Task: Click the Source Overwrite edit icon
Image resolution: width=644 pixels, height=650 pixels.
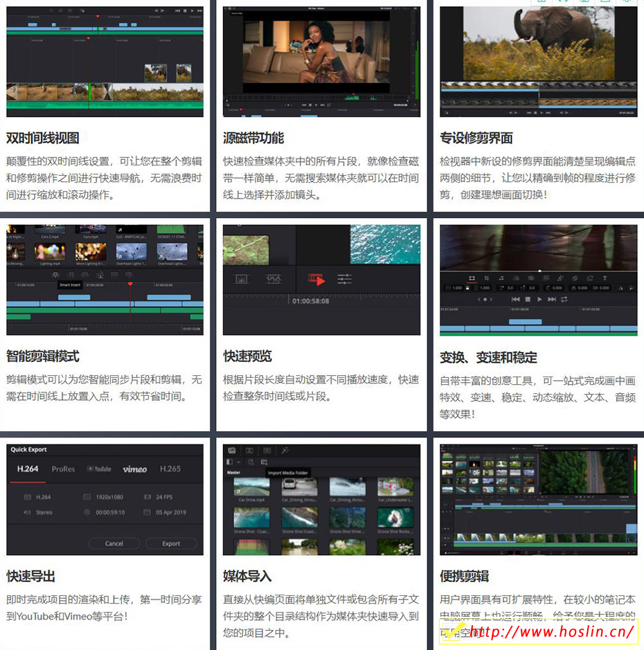Action: [x=129, y=275]
